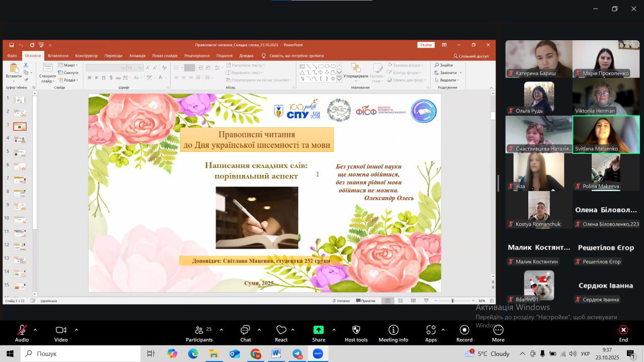The height and width of the screenshot is (362, 644).
Task: Click the red End meeting button
Action: coord(623,330)
